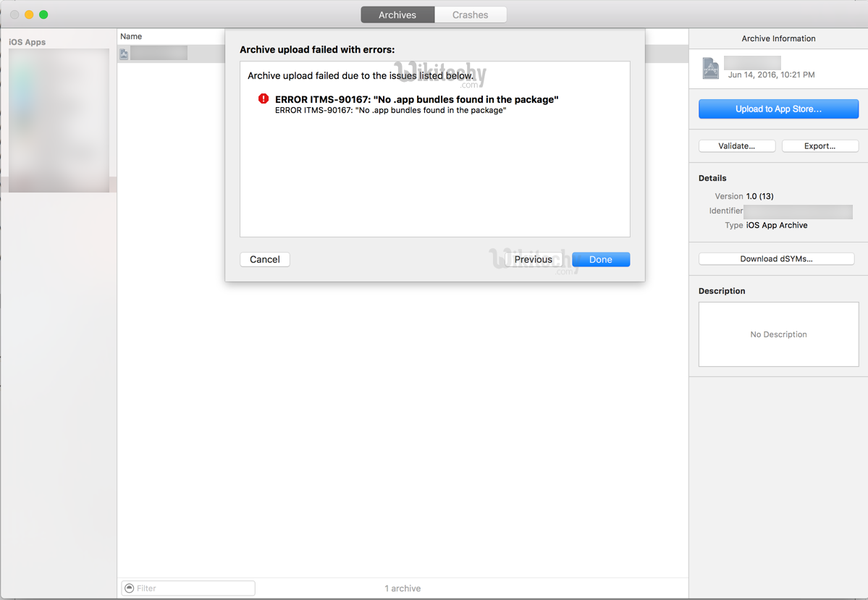Click Upload to App Store button

[x=778, y=109]
